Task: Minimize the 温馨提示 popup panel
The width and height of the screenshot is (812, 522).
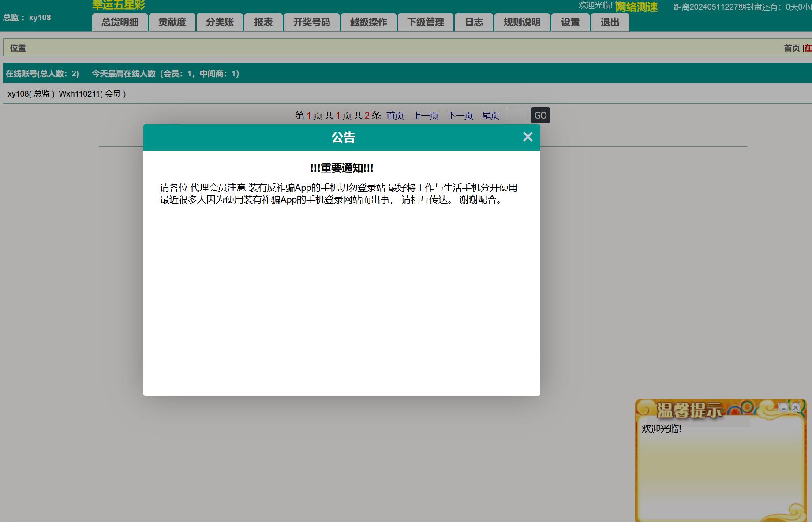Action: 783,407
